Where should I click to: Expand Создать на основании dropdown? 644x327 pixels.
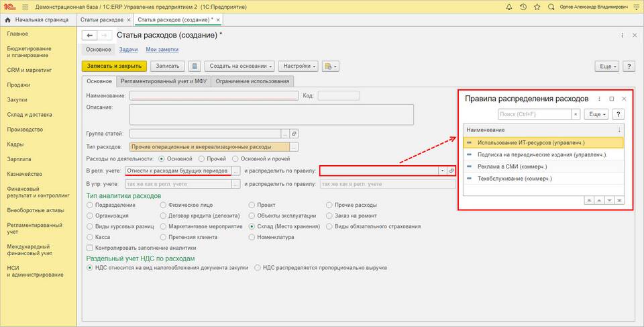coord(241,66)
